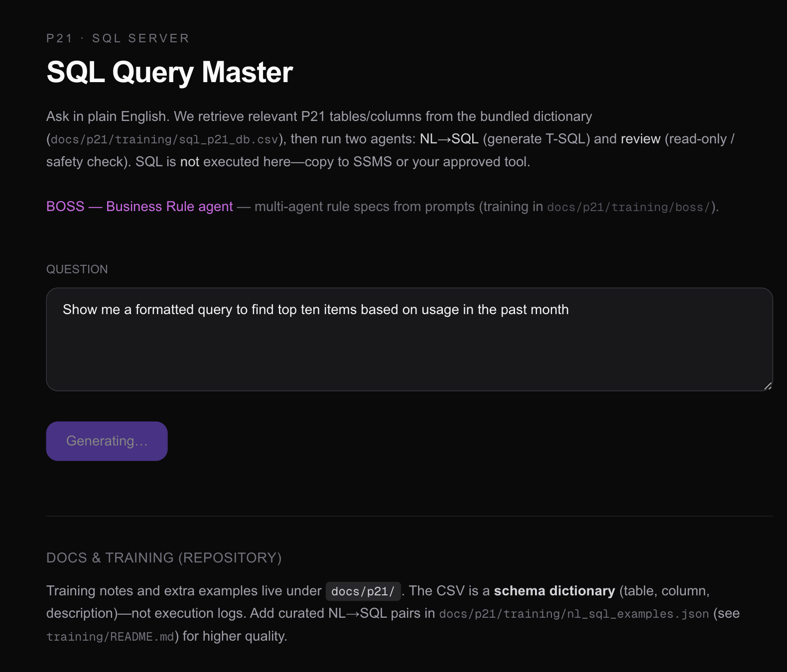Click the docs/p21/ code badge
Screen dimensions: 787x672
click(363, 591)
